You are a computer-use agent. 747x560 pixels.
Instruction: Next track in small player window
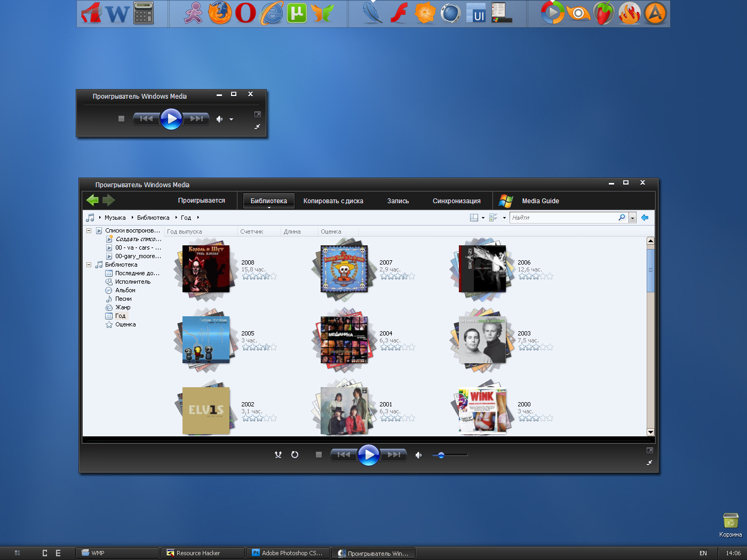pyautogui.click(x=196, y=119)
